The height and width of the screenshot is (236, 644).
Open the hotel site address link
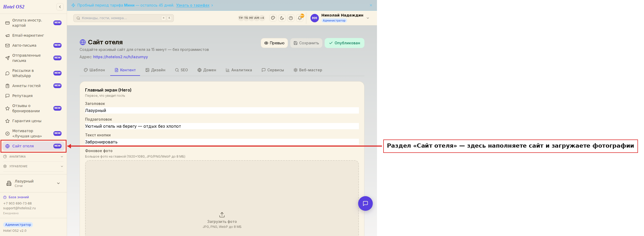[x=120, y=57]
